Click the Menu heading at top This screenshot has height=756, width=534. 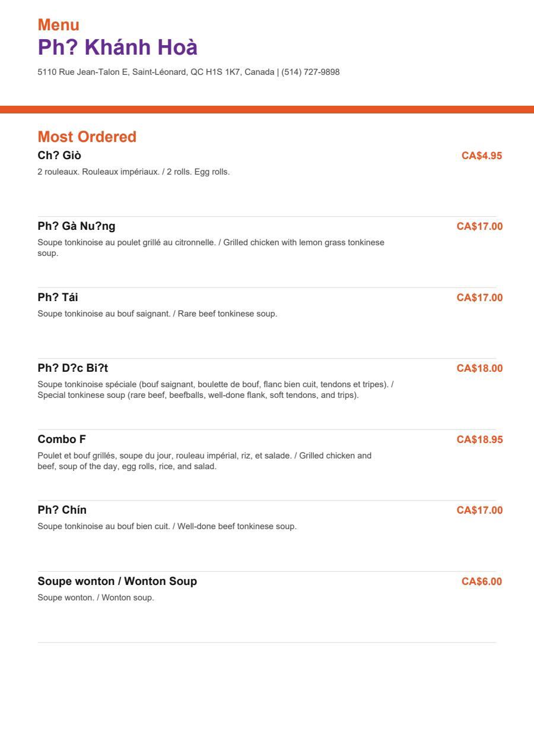[x=58, y=25]
